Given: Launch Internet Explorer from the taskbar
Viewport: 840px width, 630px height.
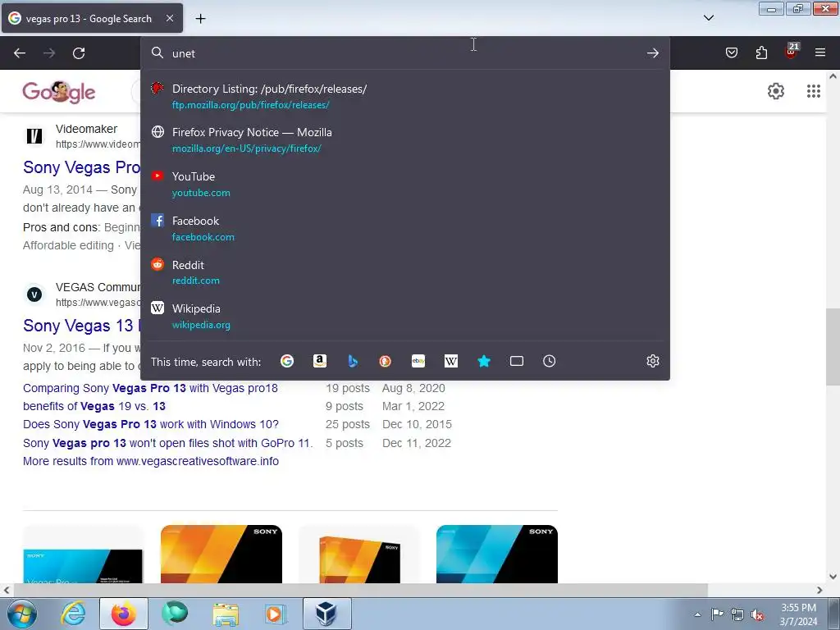Looking at the screenshot, I should [73, 614].
